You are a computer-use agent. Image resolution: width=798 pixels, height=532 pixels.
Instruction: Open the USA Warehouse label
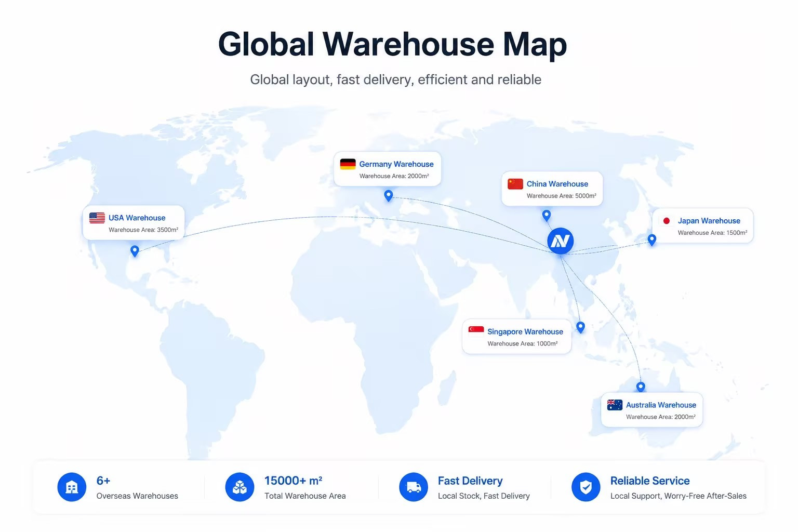click(x=137, y=218)
